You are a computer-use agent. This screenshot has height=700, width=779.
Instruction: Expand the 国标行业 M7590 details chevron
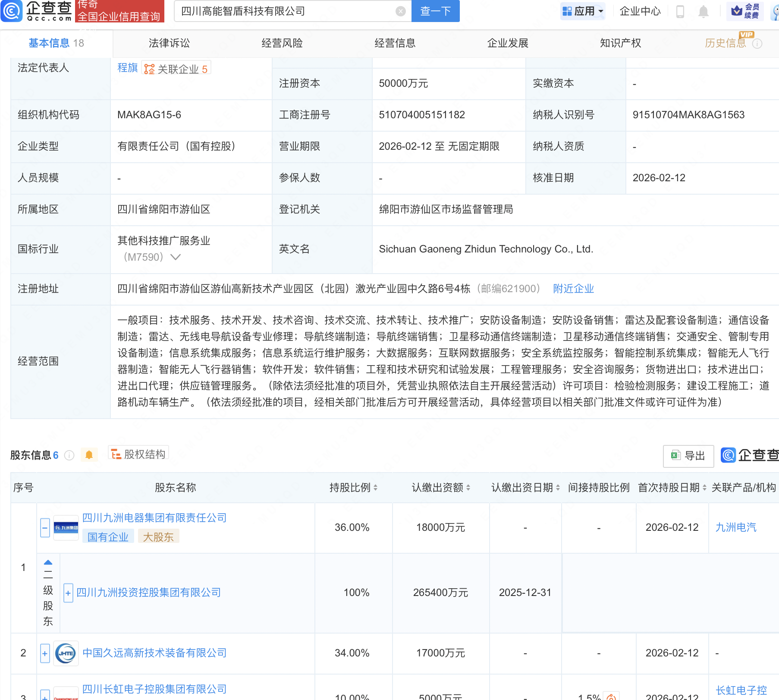tap(175, 257)
